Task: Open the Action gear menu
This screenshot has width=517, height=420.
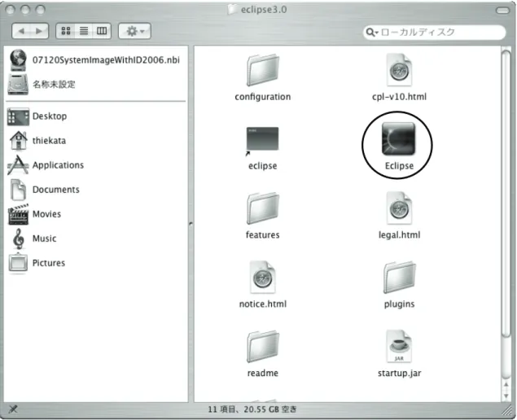Action: [135, 31]
